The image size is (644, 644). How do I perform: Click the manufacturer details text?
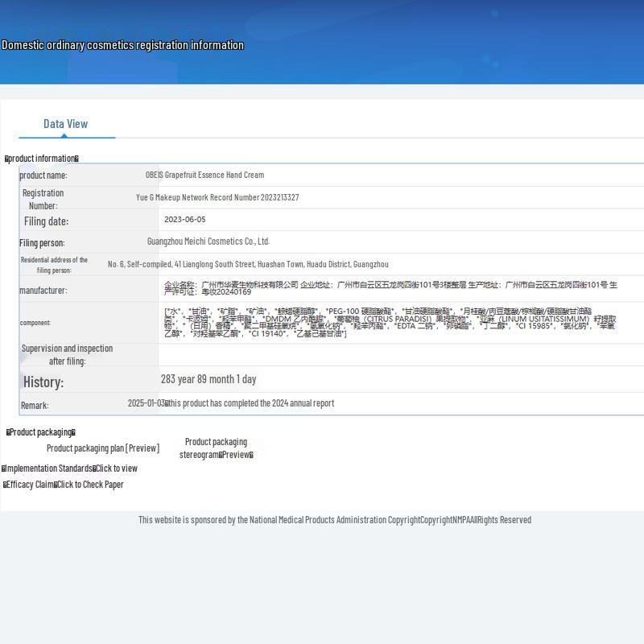pyautogui.click(x=390, y=288)
